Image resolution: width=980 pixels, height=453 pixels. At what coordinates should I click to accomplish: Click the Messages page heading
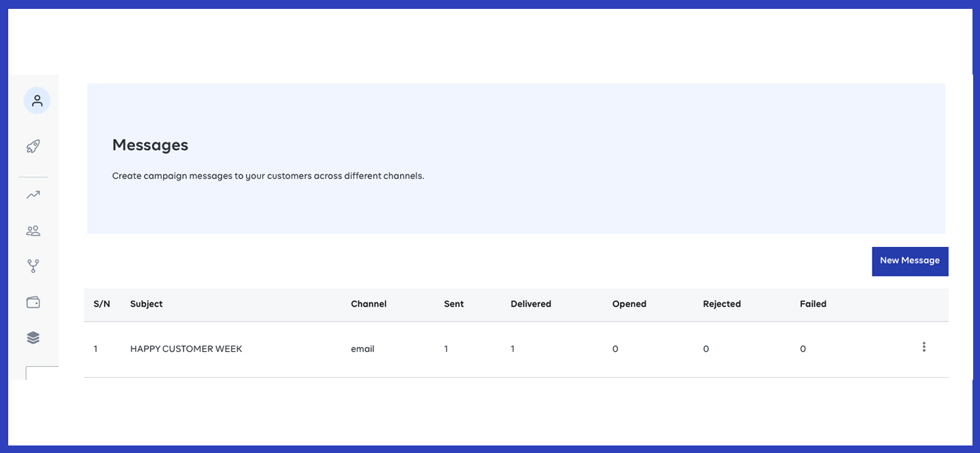[150, 145]
